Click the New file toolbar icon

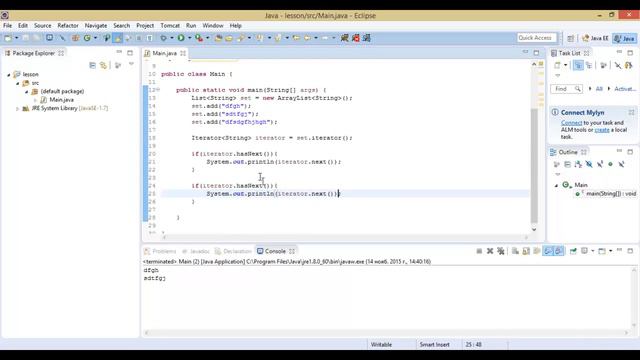point(8,38)
